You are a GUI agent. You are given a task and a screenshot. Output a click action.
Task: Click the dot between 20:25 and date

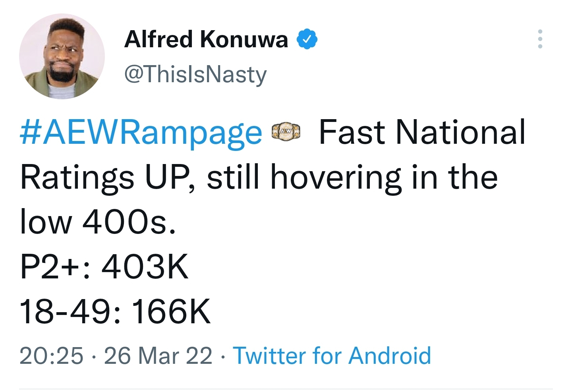(94, 356)
